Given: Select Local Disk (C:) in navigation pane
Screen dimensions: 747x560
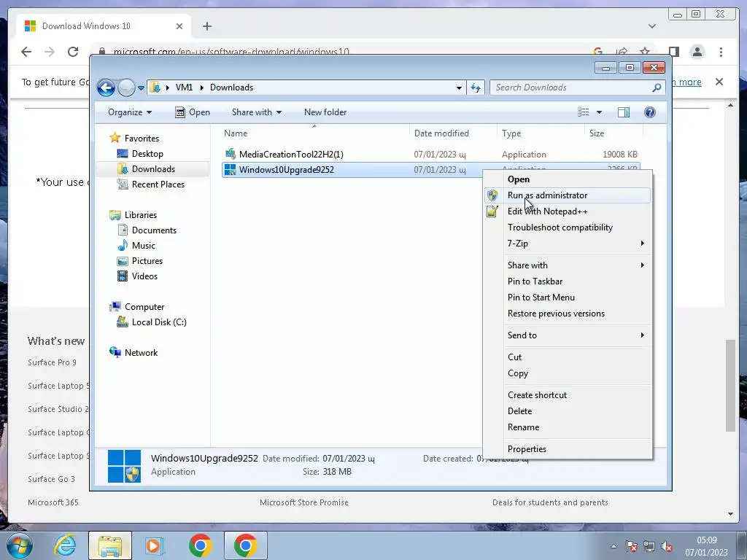Looking at the screenshot, I should tap(159, 322).
